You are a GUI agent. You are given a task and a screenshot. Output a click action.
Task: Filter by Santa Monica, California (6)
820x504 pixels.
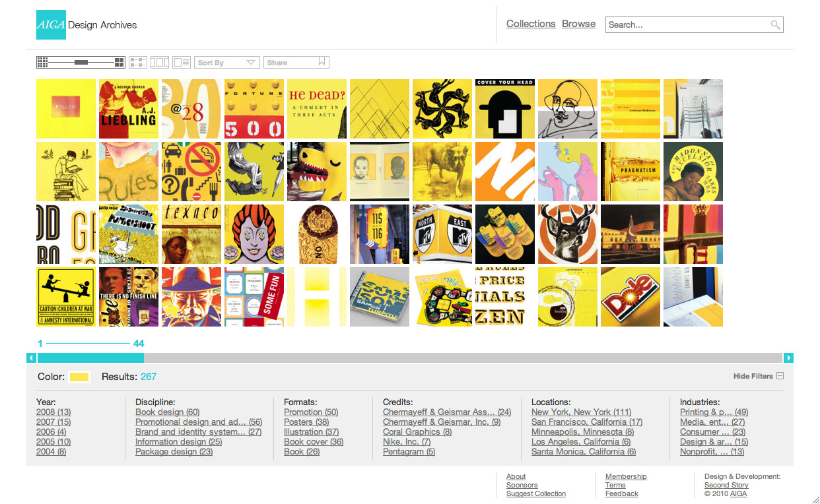584,452
